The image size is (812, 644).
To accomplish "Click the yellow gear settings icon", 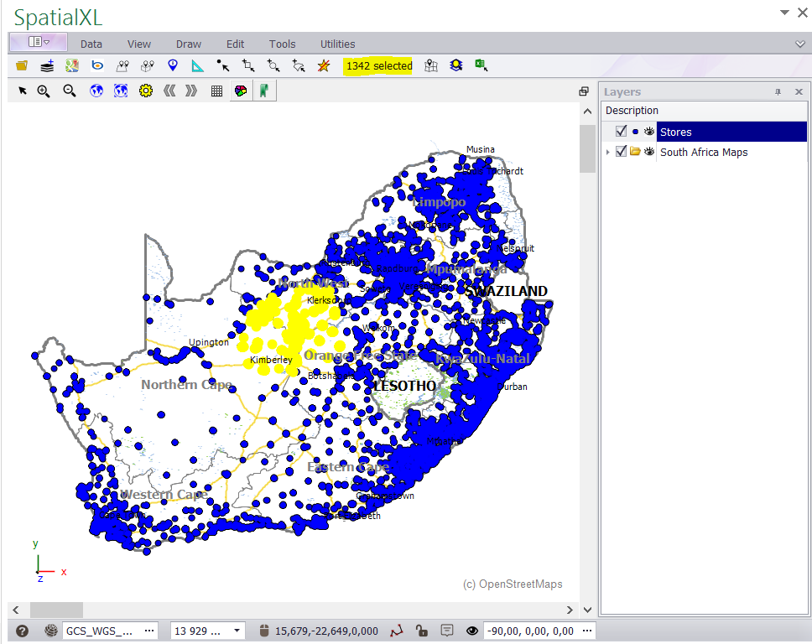I will 146,91.
